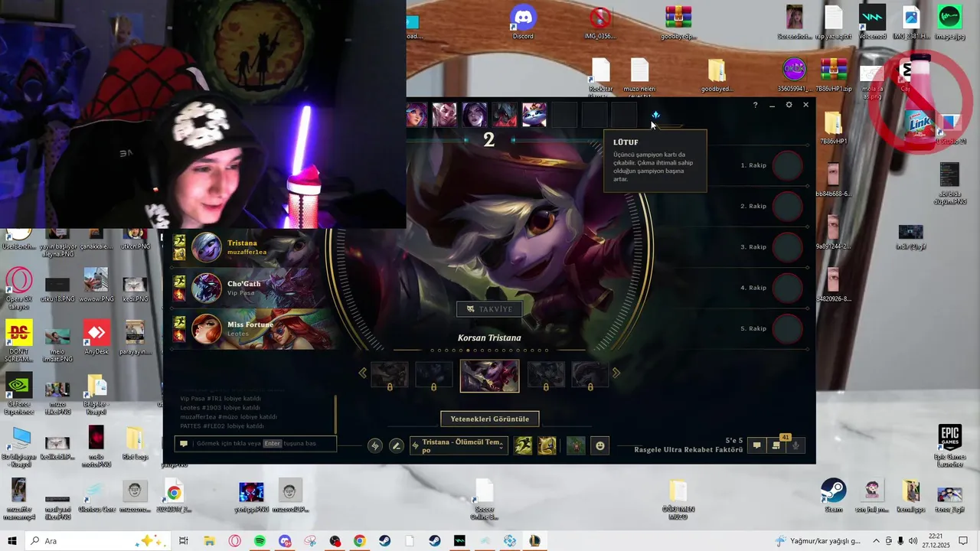Select first locked skin thumbnail in carousel
Screen dimensions: 980x551
(x=390, y=375)
